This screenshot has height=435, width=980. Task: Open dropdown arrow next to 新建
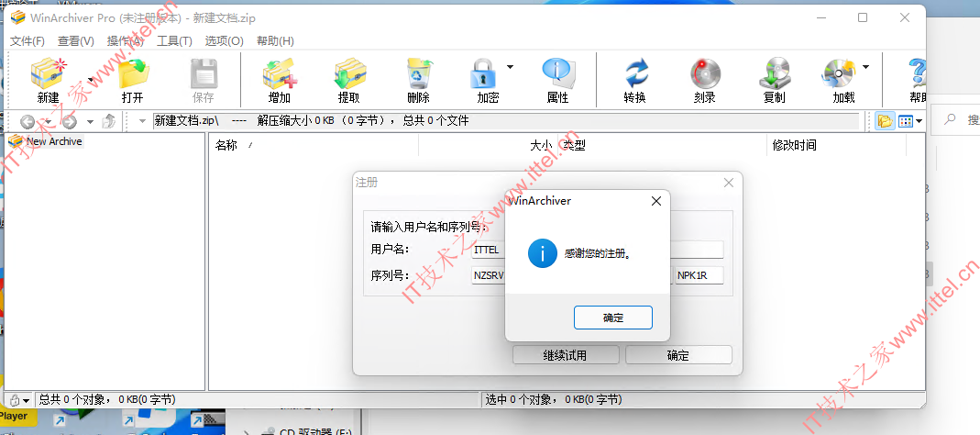point(92,80)
